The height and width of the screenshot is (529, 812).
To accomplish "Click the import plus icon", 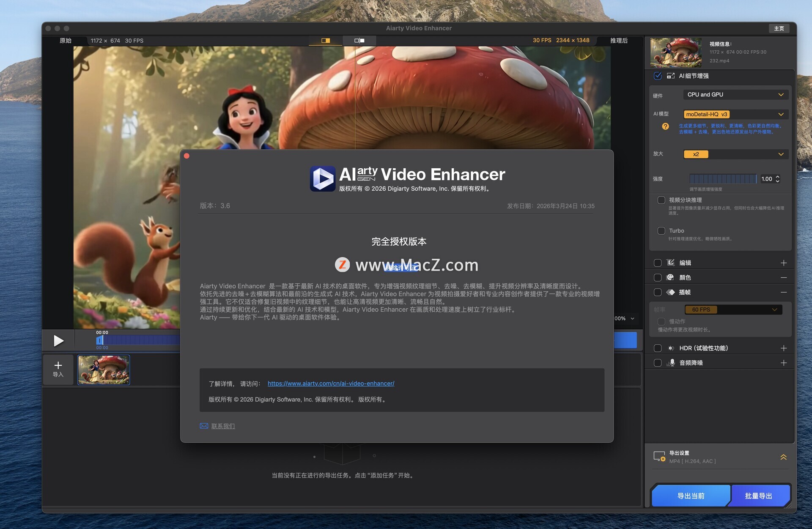I will 58,365.
